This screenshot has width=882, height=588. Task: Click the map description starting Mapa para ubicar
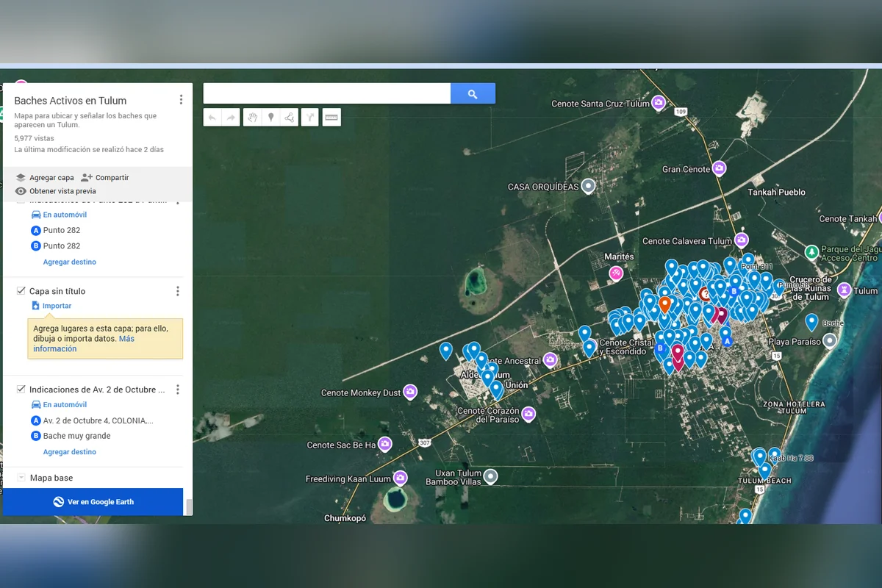point(85,121)
